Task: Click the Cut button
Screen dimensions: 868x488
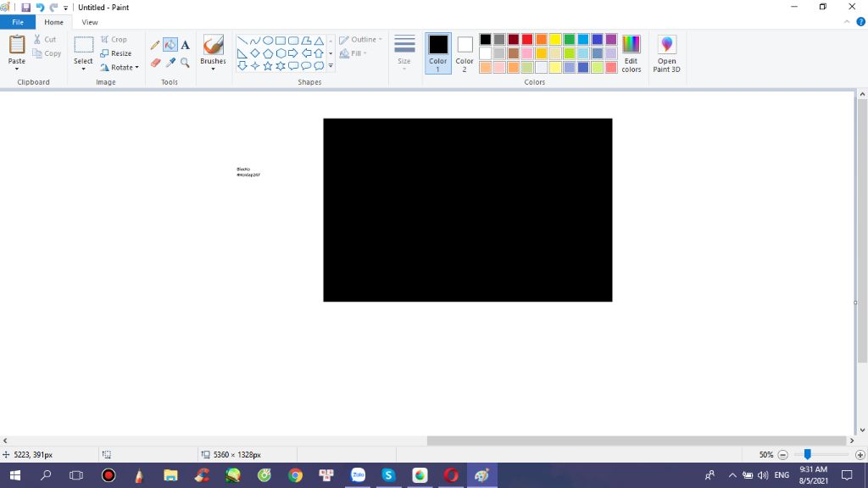Action: (x=44, y=39)
